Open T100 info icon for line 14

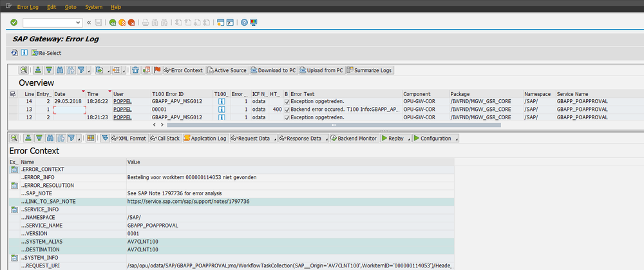pyautogui.click(x=222, y=101)
